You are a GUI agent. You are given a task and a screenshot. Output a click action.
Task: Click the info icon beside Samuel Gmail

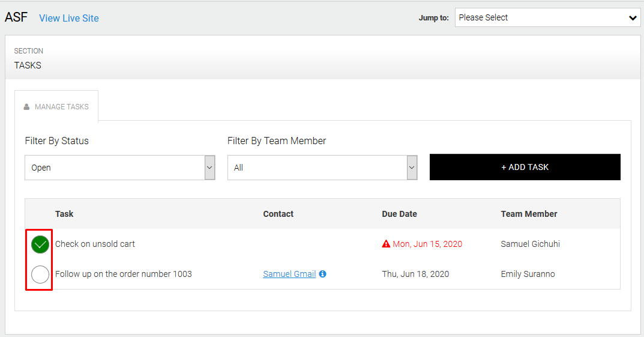pyautogui.click(x=323, y=274)
